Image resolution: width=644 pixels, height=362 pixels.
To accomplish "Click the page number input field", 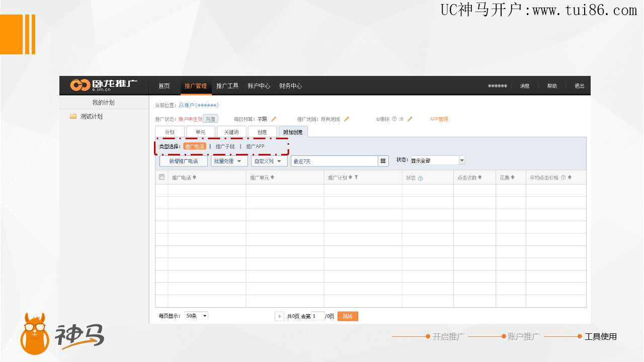I will tap(317, 316).
